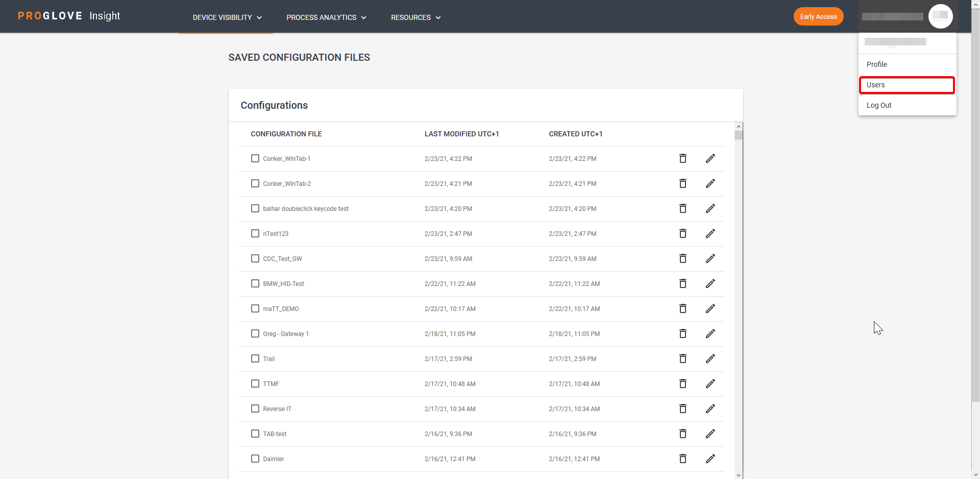Select the TAB-test checkbox
The width and height of the screenshot is (980, 479).
tap(255, 434)
